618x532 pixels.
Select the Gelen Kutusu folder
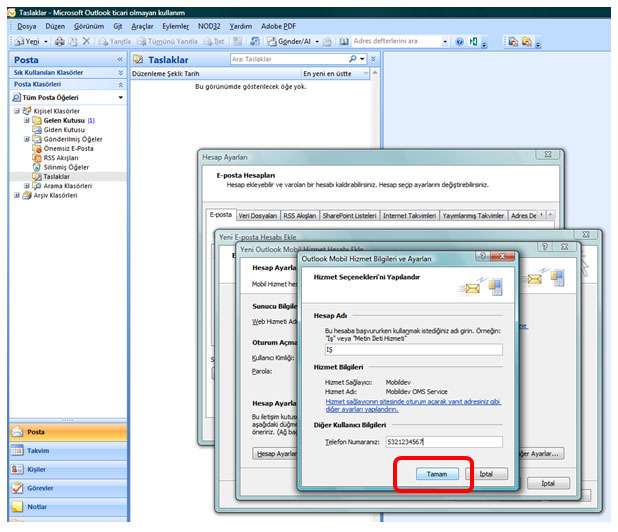(64, 121)
